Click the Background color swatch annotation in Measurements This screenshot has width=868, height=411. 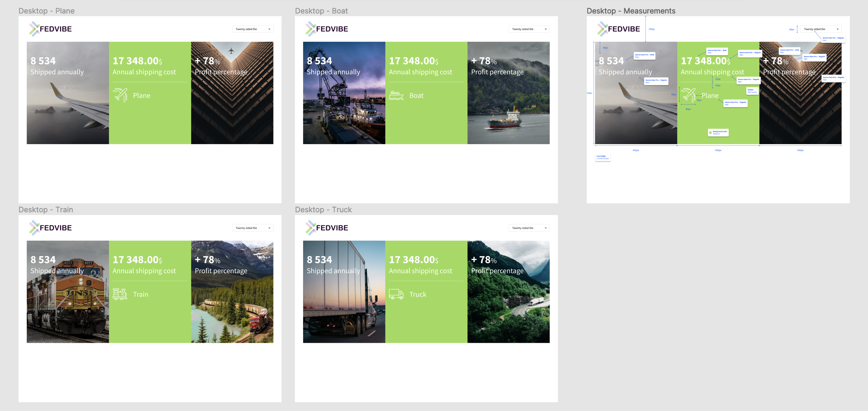click(718, 133)
